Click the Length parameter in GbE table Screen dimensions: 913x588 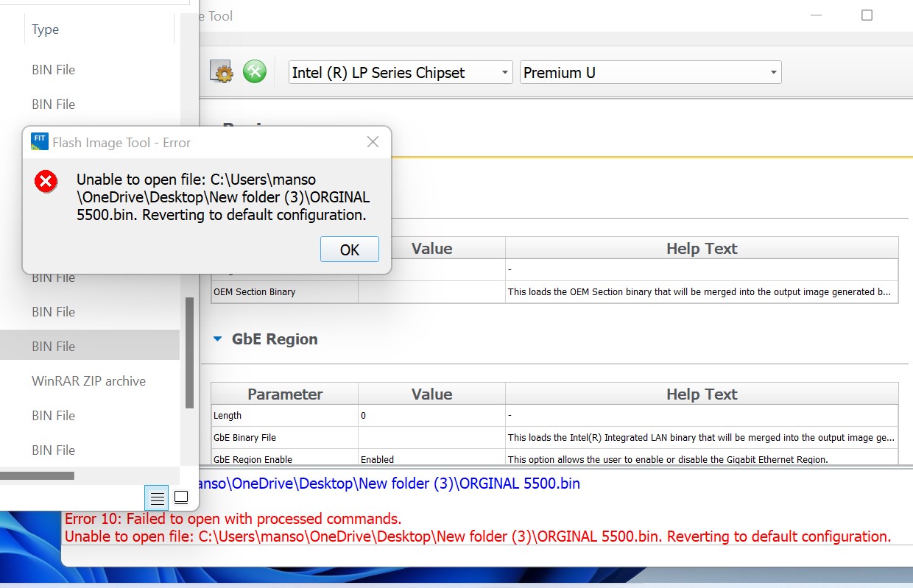pos(284,415)
